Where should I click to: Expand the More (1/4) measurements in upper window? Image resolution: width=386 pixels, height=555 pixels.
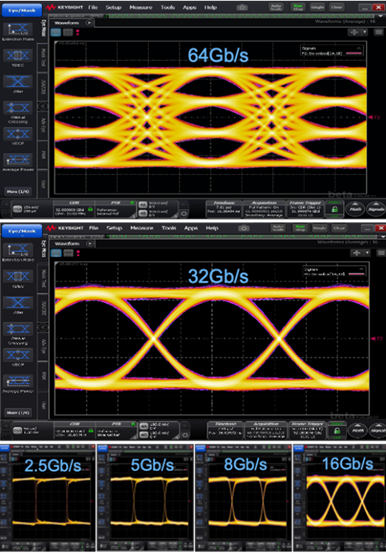18,191
